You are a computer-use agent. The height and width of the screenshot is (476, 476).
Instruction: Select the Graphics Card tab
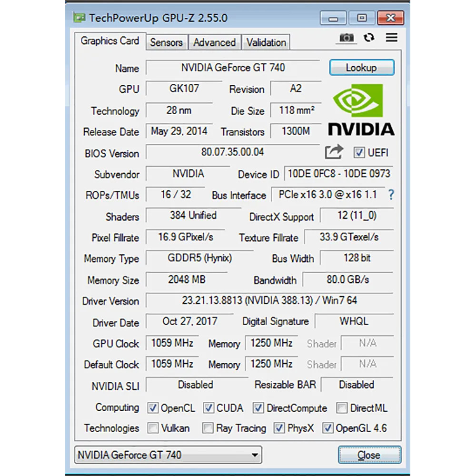tap(110, 41)
